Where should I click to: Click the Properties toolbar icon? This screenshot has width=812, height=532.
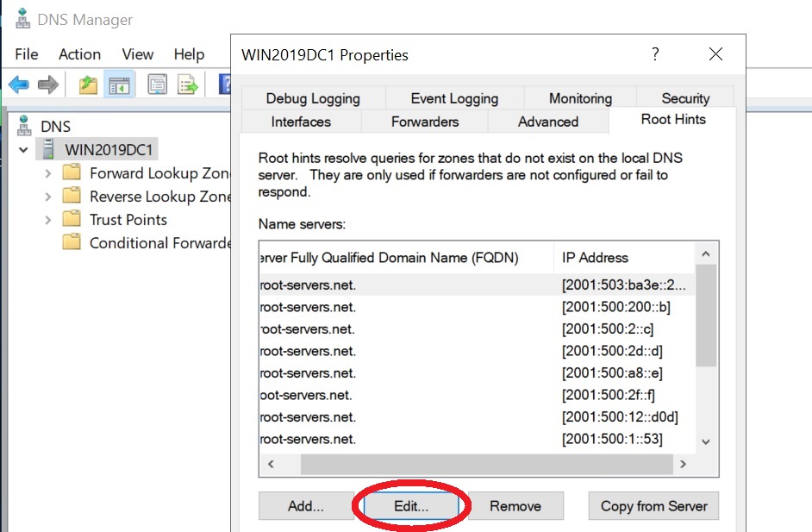(x=157, y=84)
